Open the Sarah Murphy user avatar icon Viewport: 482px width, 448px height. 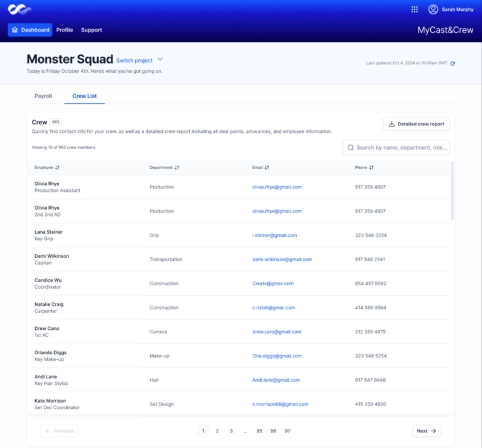tap(433, 9)
